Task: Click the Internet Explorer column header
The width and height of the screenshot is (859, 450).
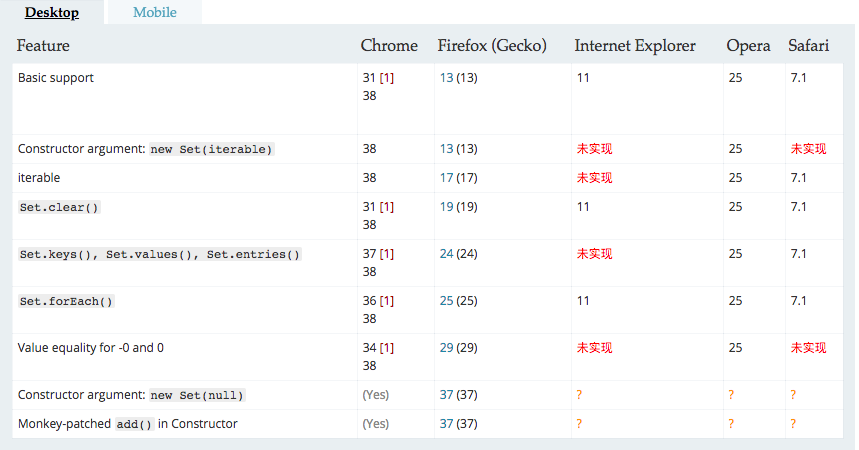Action: [635, 45]
